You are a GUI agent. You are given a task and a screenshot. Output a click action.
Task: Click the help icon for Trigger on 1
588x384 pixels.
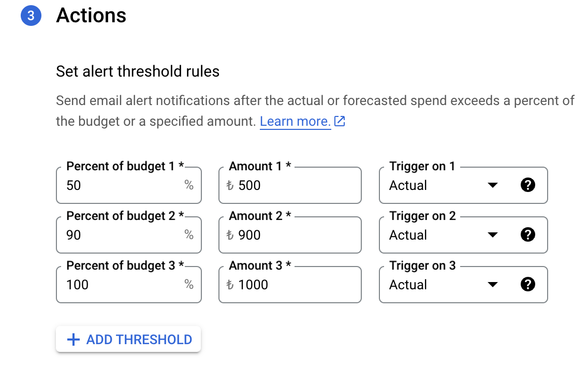click(527, 185)
